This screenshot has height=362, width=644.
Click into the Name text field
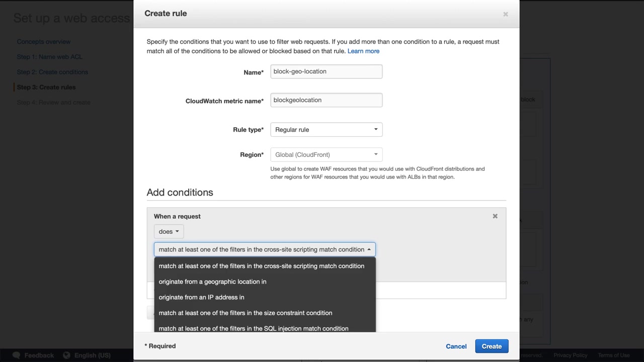pos(326,71)
